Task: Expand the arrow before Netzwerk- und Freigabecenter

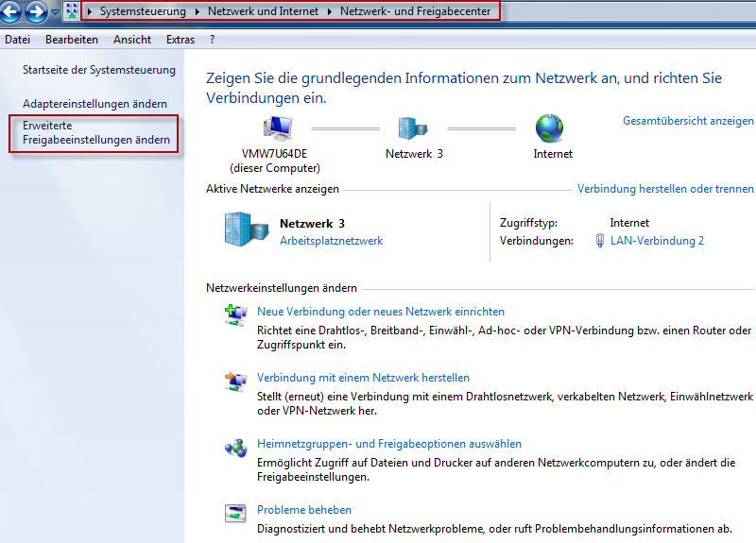Action: pyautogui.click(x=330, y=11)
